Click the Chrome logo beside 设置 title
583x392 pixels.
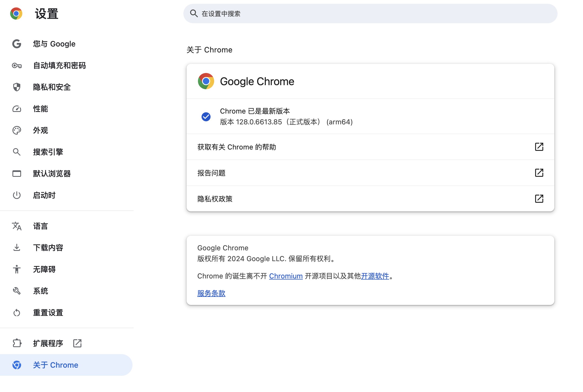[x=16, y=14]
